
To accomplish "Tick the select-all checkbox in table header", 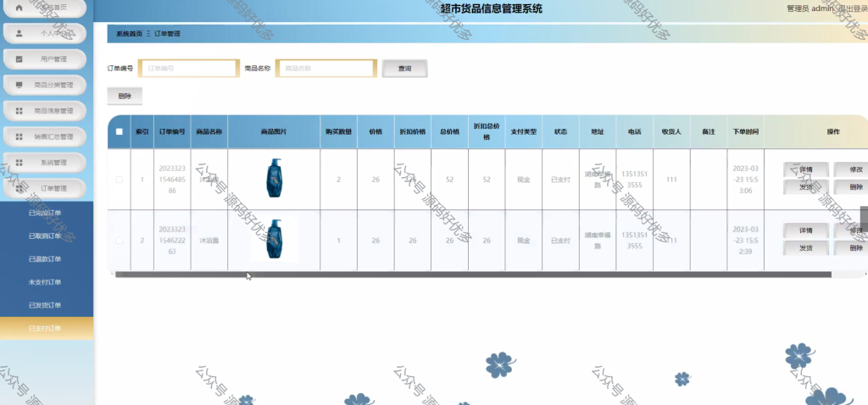I will coord(119,131).
